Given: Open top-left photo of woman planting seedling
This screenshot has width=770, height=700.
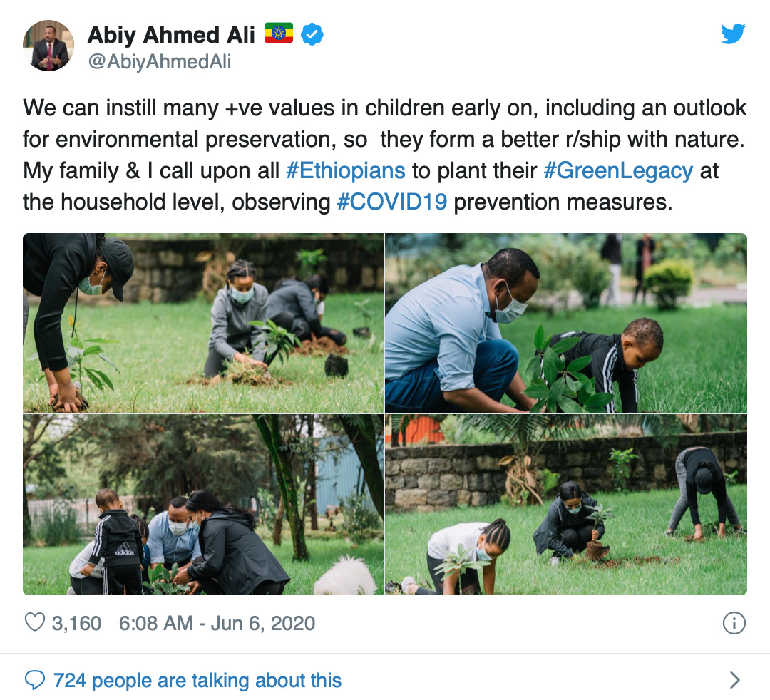Looking at the screenshot, I should point(203,323).
